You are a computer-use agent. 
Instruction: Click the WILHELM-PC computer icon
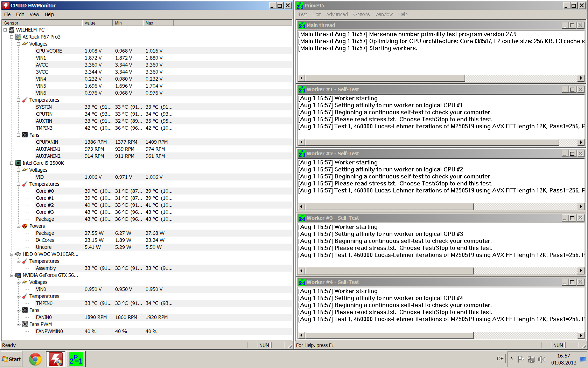(12, 30)
